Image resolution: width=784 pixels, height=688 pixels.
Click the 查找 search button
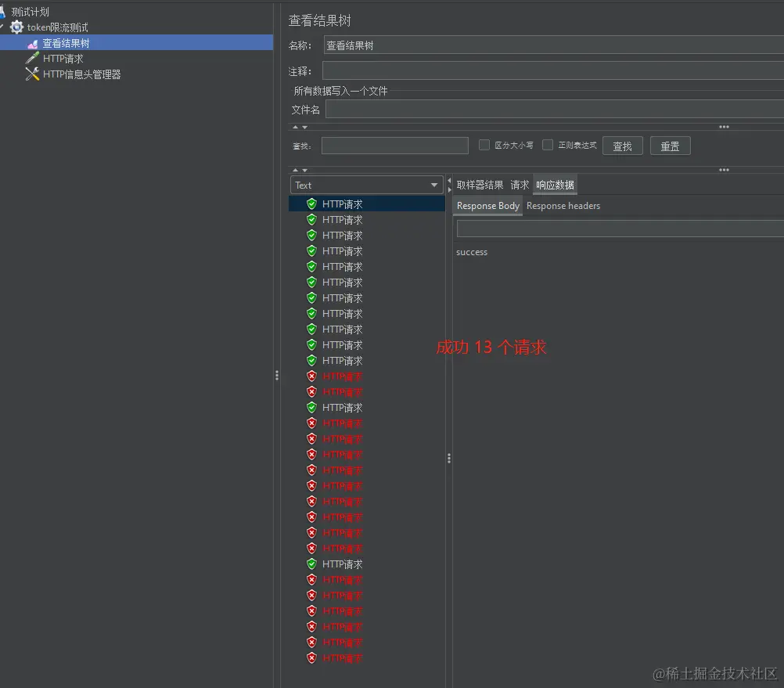coord(623,146)
